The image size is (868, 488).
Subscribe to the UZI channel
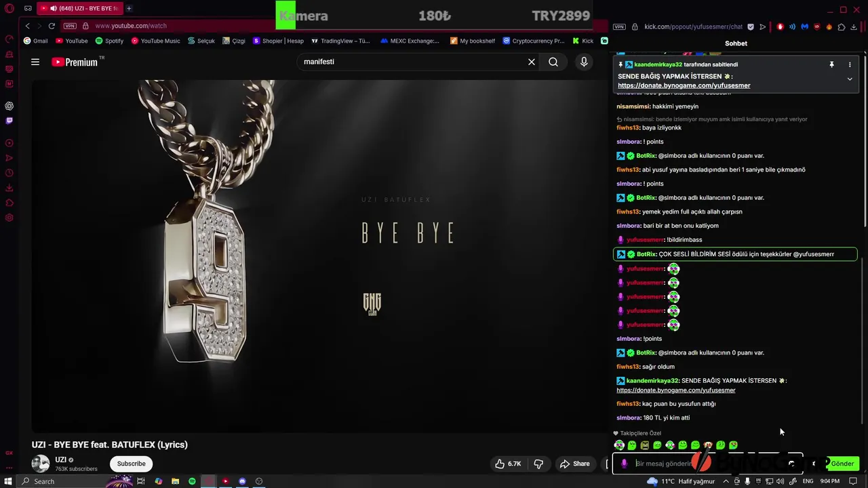point(132,464)
